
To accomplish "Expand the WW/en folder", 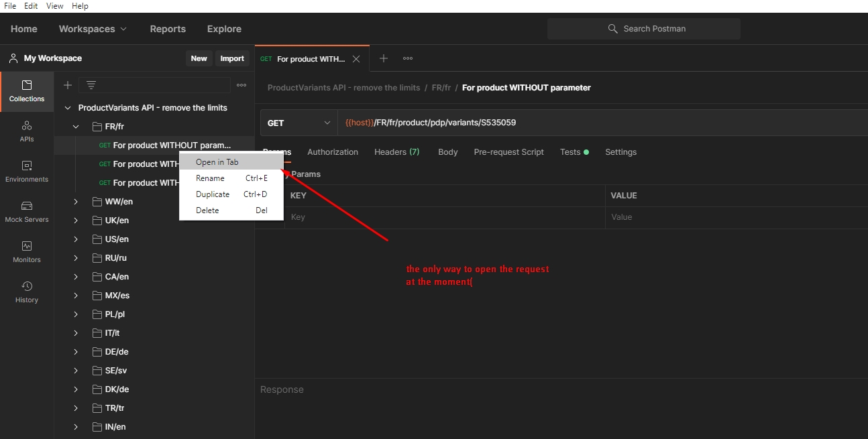I will pyautogui.click(x=76, y=201).
